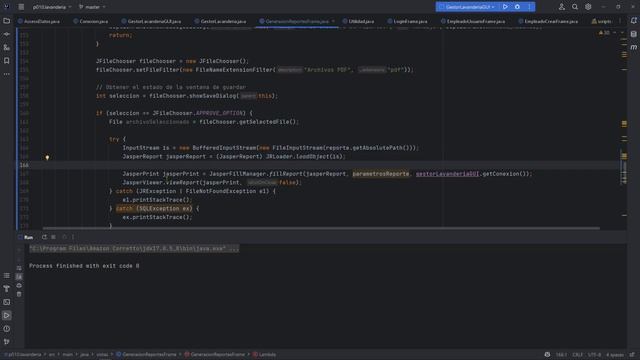Open the Terminal tool window
640x360 pixels.
[x=7, y=302]
